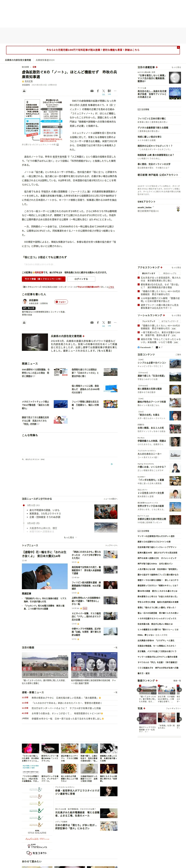The image size is (186, 868).
Task: Open 一覧 link beside 速報・新着ニュース
Action: pos(115,692)
